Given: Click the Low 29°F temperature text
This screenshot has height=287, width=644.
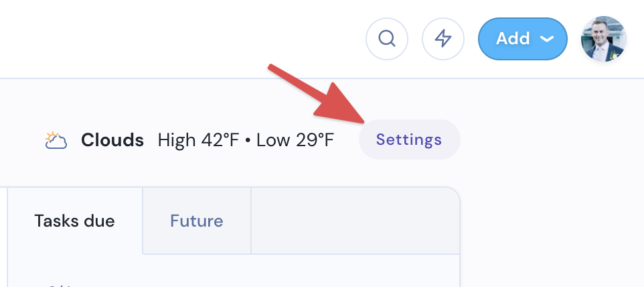Looking at the screenshot, I should click(x=295, y=140).
